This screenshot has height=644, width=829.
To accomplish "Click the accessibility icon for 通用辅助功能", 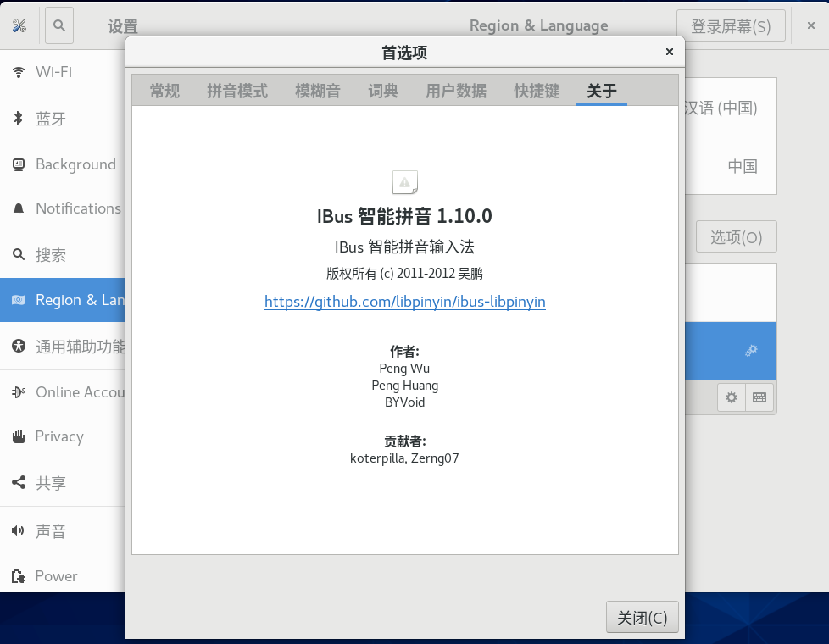I will pyautogui.click(x=19, y=347).
